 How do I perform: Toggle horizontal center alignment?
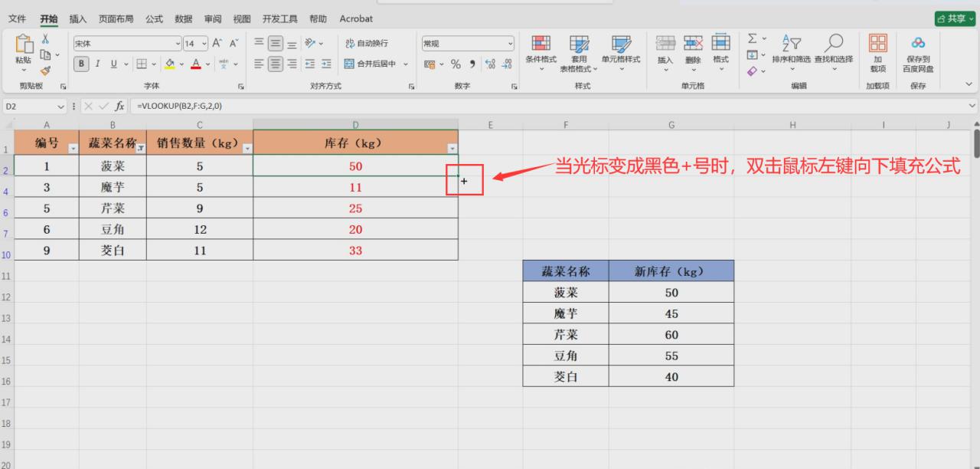[276, 64]
